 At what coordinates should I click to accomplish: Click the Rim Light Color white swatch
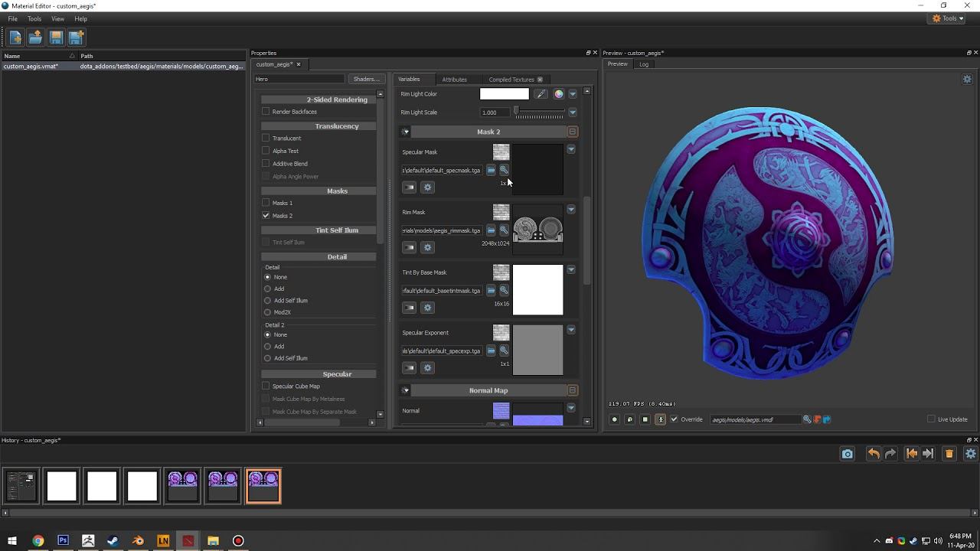click(x=504, y=94)
